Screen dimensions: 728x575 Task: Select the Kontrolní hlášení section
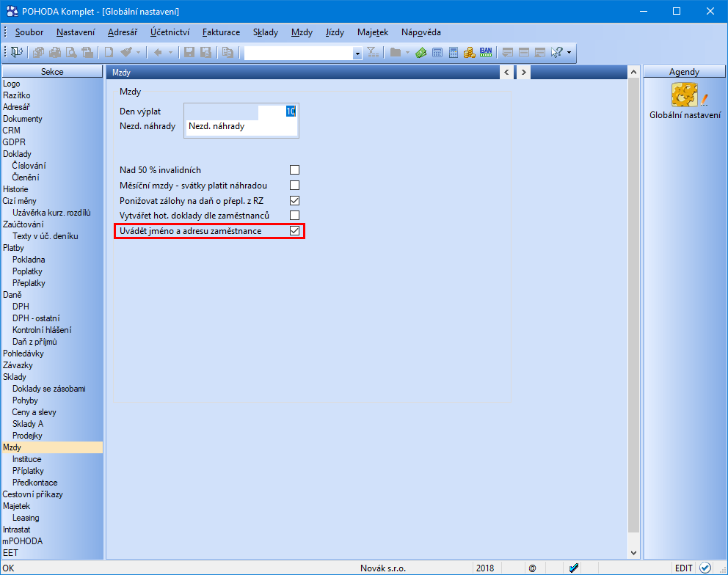[42, 330]
